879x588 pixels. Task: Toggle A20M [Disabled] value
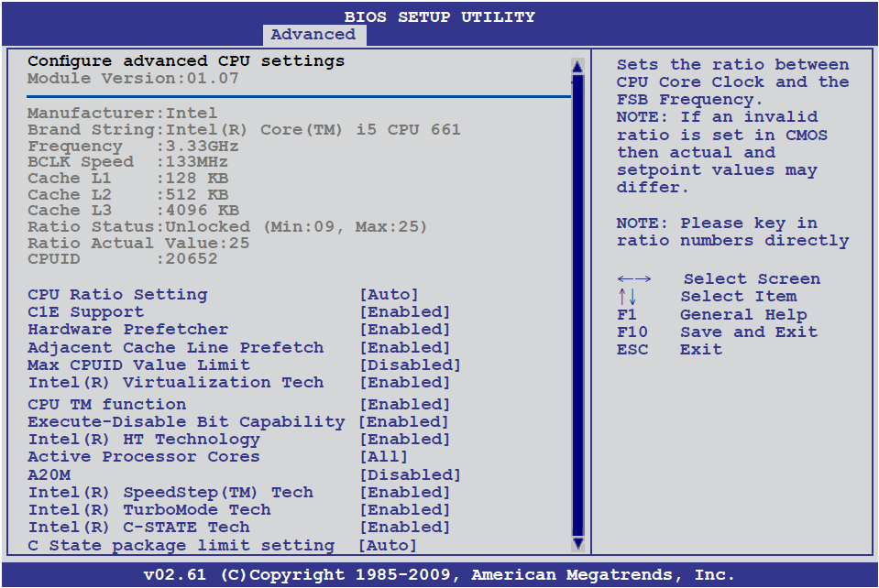pyautogui.click(x=411, y=474)
